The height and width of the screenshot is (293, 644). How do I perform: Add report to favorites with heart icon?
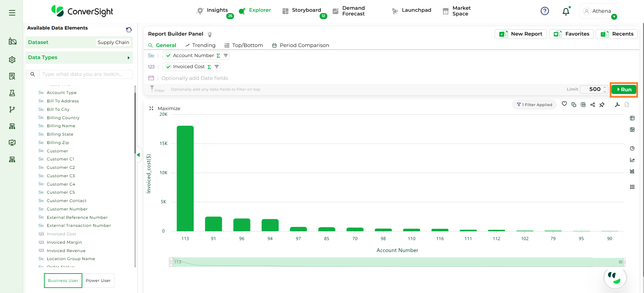click(x=564, y=104)
